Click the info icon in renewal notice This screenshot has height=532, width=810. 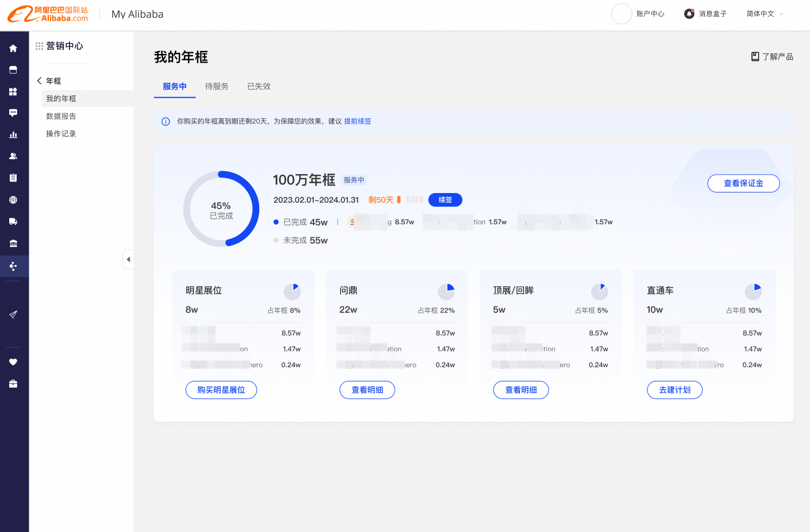(x=165, y=122)
